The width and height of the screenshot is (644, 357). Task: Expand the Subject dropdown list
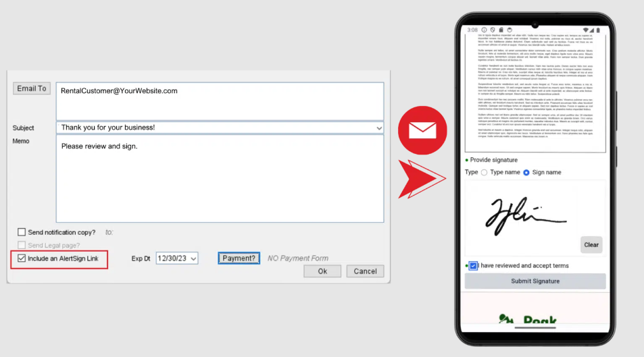point(378,128)
